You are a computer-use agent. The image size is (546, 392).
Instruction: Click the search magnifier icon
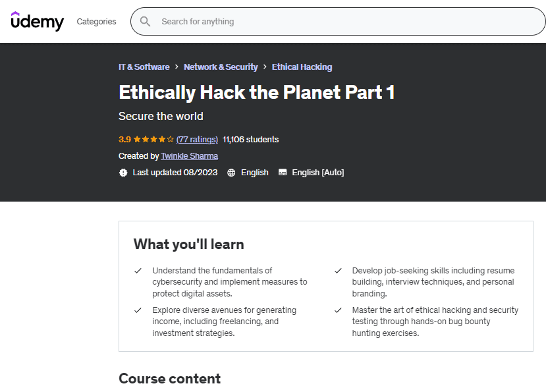pyautogui.click(x=145, y=22)
